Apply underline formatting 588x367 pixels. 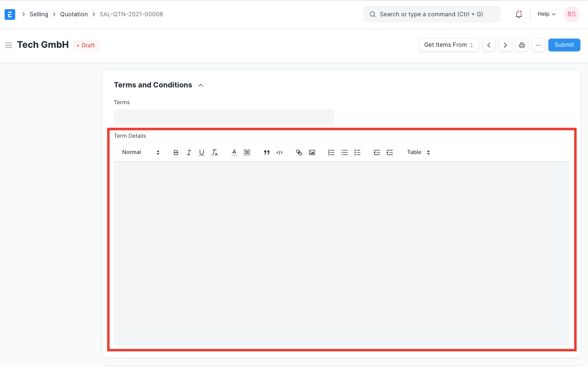[201, 152]
